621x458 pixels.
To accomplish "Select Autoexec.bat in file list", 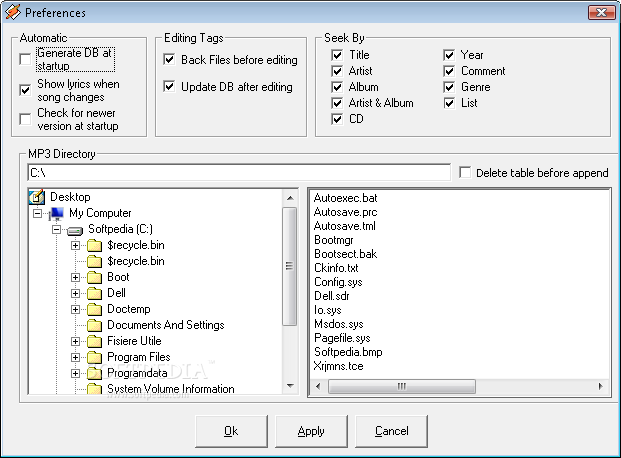I will pos(345,198).
